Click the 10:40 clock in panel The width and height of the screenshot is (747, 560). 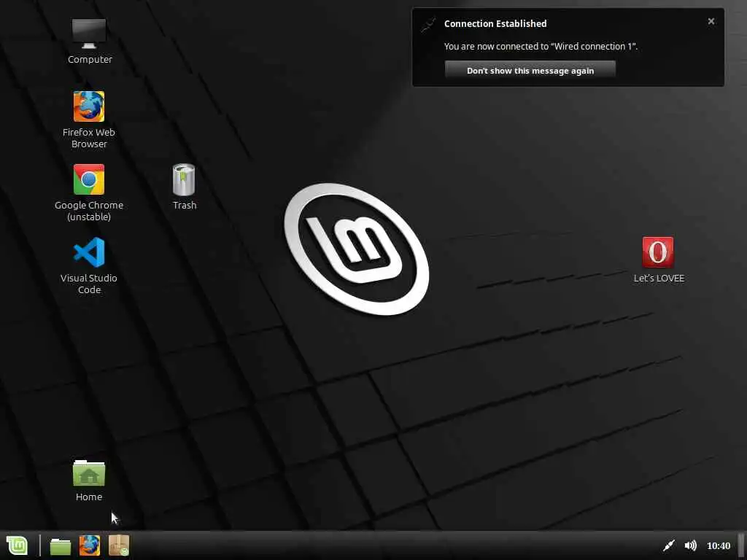(718, 545)
